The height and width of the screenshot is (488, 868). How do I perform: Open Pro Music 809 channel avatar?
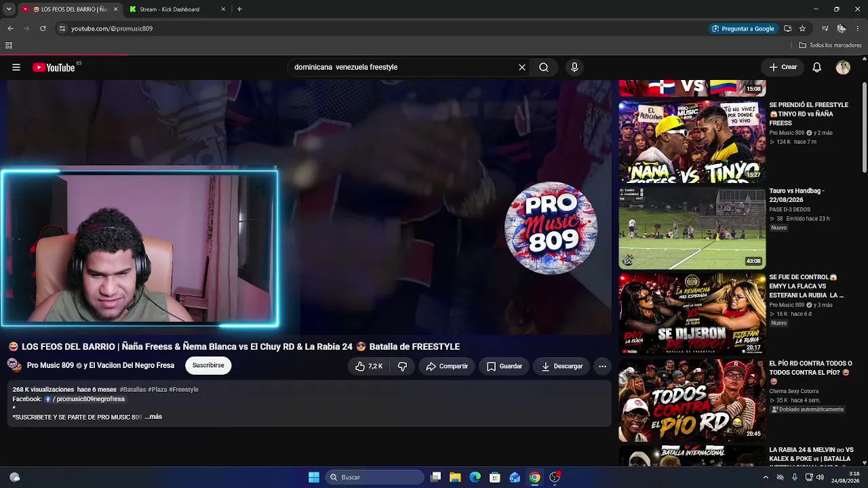[14, 365]
